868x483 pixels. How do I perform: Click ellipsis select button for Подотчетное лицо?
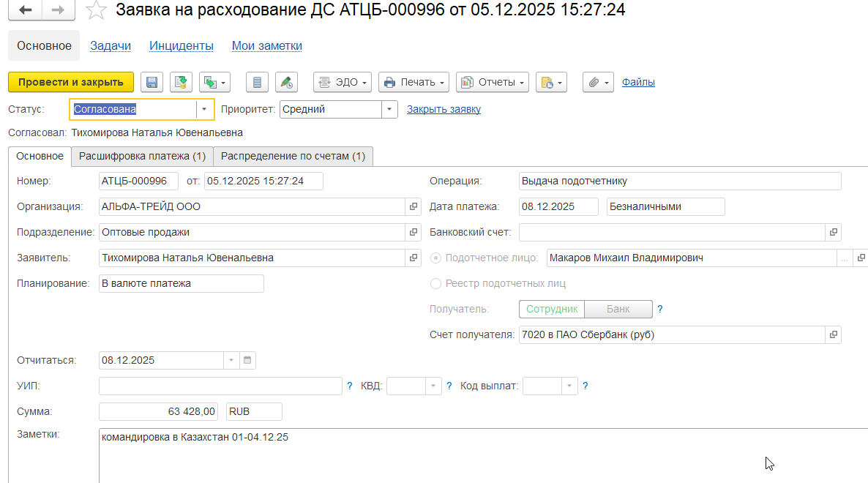(x=844, y=258)
